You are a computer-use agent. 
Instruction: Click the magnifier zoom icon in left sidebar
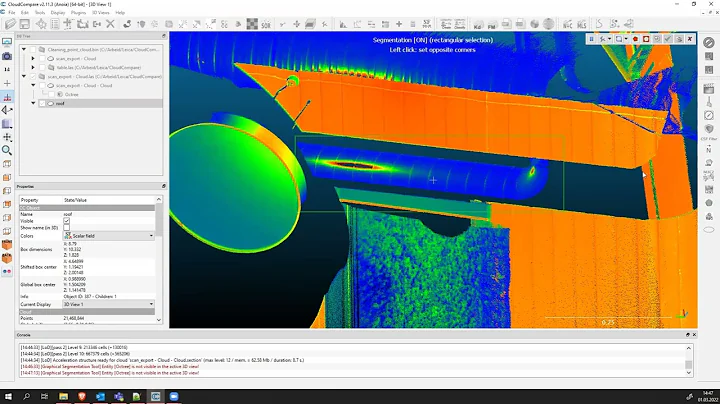pos(7,150)
